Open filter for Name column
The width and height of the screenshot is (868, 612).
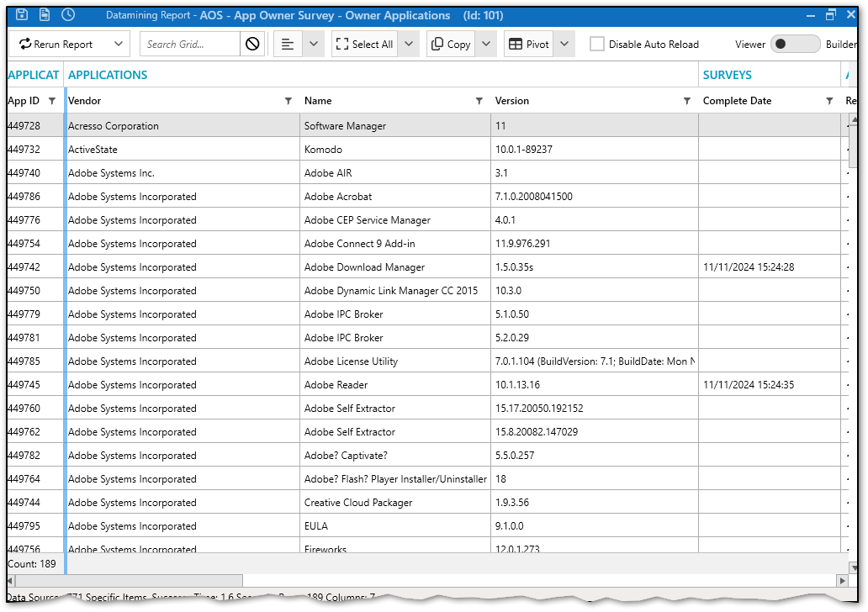pos(479,101)
